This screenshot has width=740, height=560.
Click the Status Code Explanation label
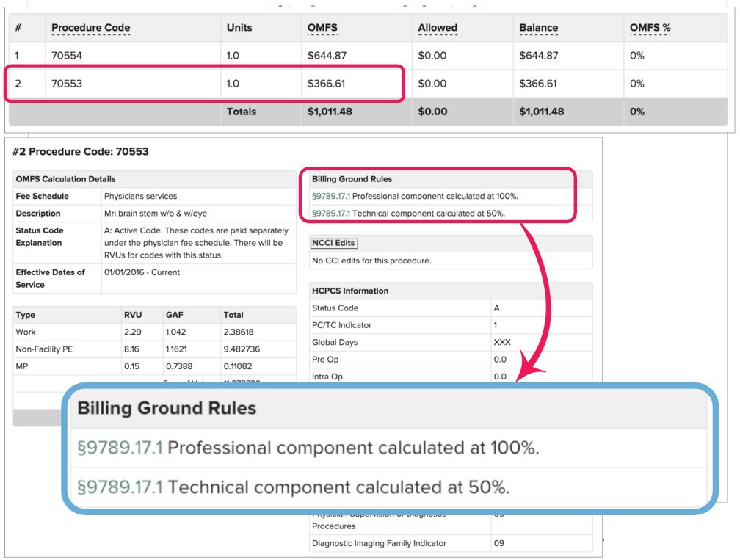[39, 237]
